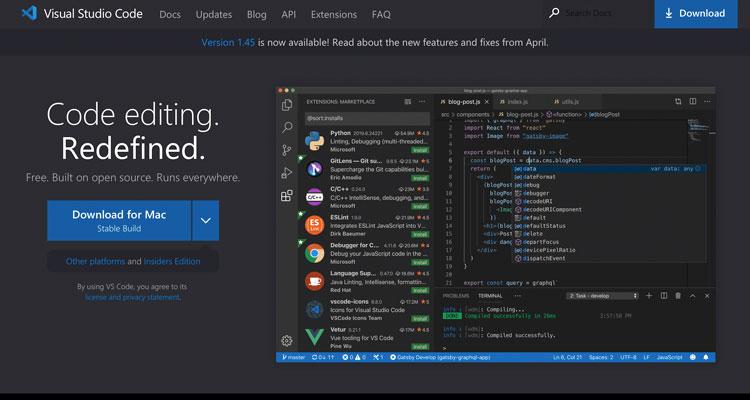The width and height of the screenshot is (750, 400).
Task: Click the C/C++ extension icon
Action: tap(314, 197)
